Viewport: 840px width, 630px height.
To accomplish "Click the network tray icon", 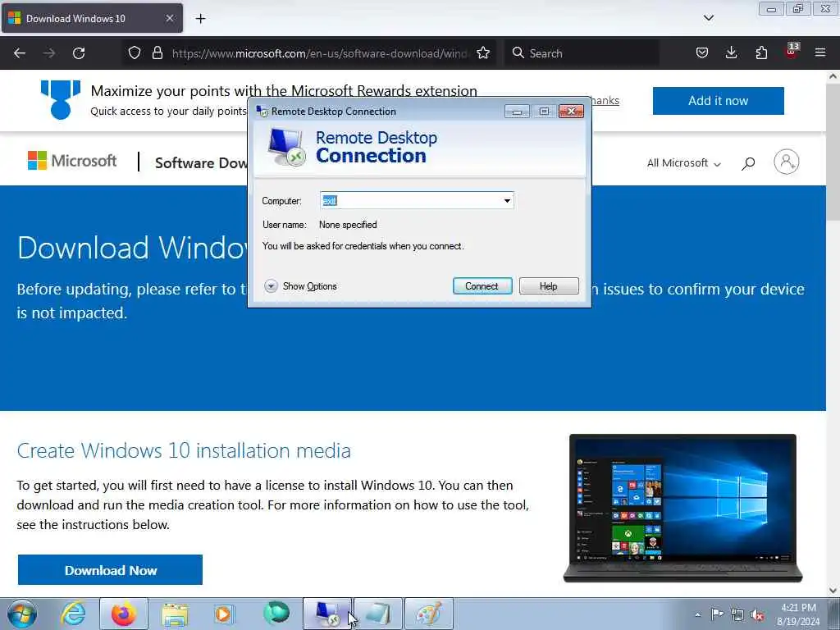I will 737,614.
